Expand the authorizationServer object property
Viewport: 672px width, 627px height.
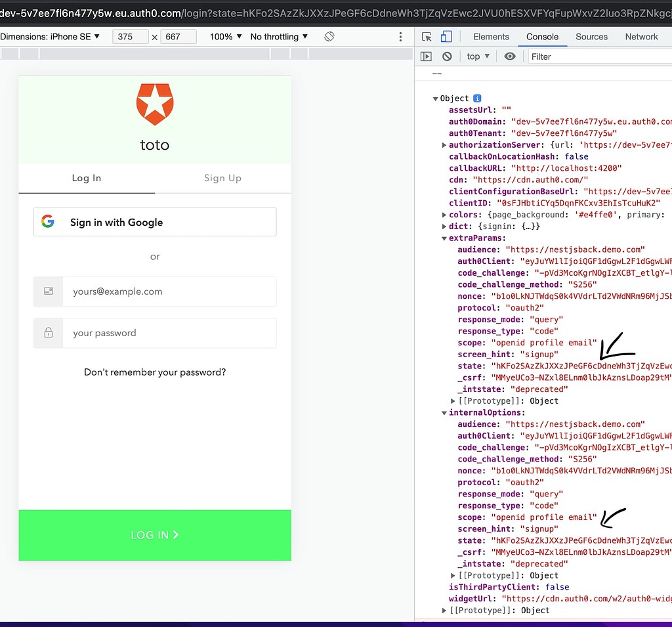(x=445, y=144)
